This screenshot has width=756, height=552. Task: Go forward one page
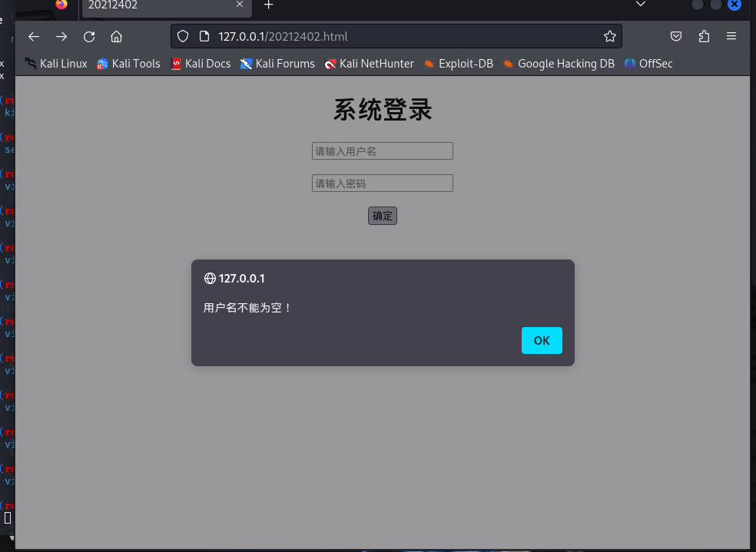pyautogui.click(x=61, y=37)
